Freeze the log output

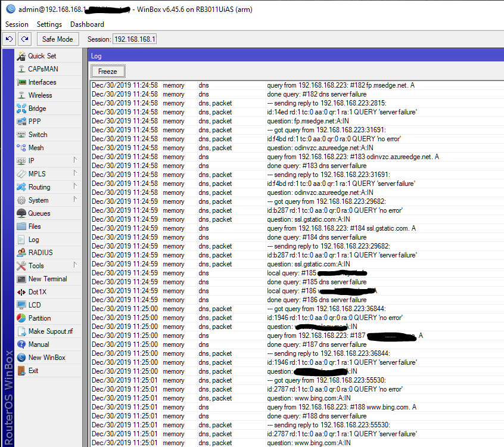(x=108, y=72)
